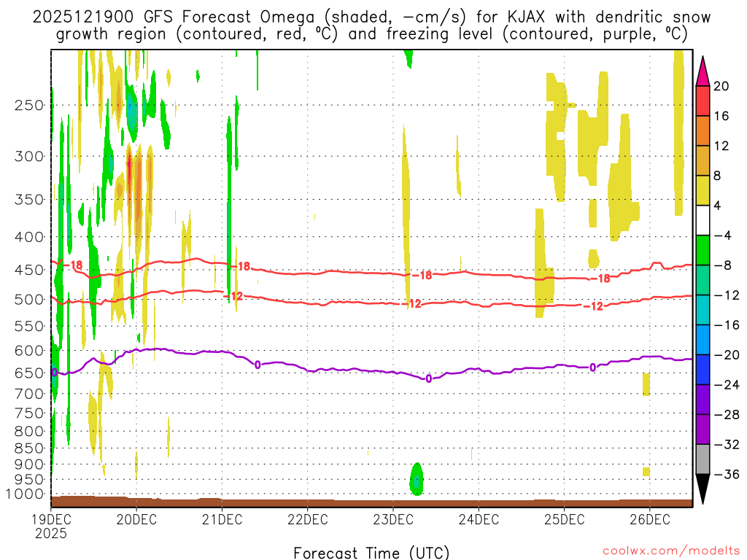The width and height of the screenshot is (747, 560).
Task: Click the colorbar value label 20
Action: (721, 86)
